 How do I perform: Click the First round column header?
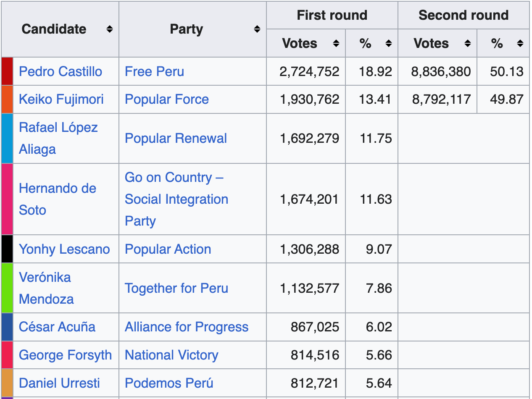(332, 16)
